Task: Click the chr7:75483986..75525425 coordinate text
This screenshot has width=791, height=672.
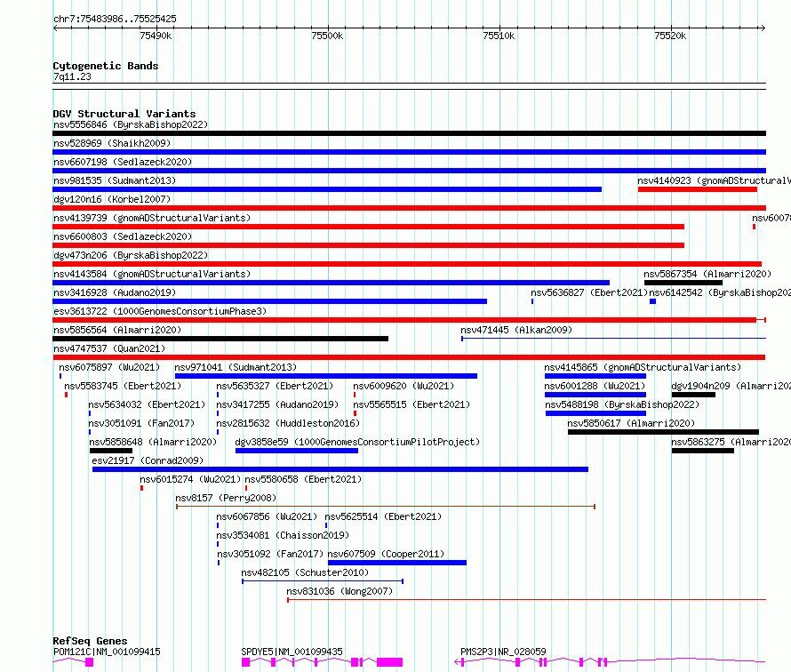Action: [115, 19]
